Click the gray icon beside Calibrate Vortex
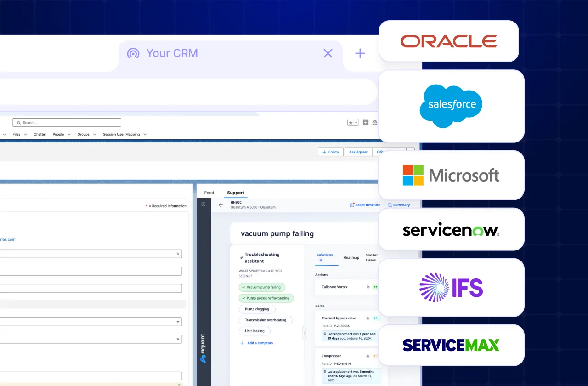The width and height of the screenshot is (588, 386). click(368, 287)
